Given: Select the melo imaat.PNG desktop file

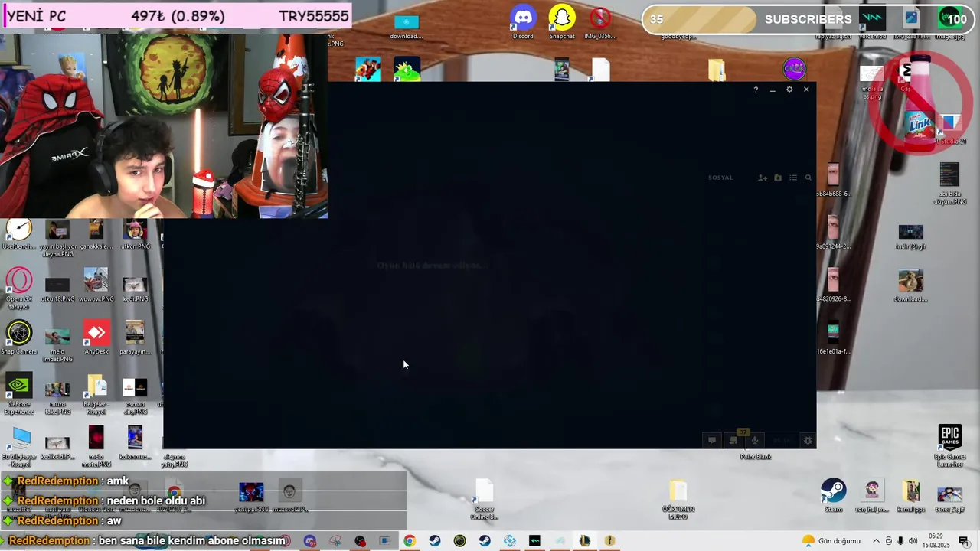Looking at the screenshot, I should click(x=57, y=344).
